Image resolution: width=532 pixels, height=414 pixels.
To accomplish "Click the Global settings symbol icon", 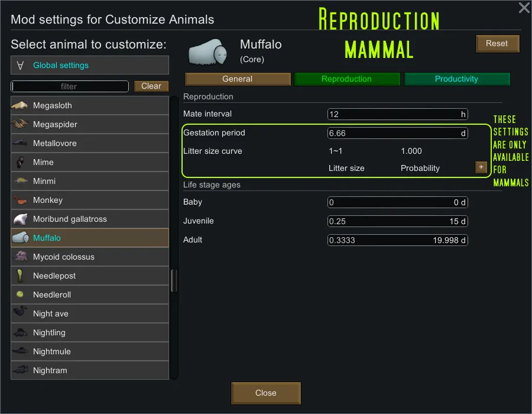I will coord(21,65).
